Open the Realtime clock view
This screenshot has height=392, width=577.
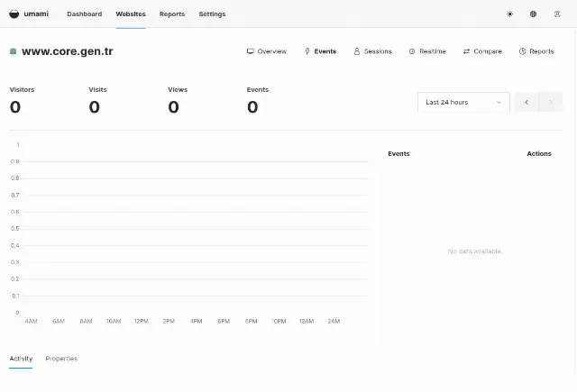[427, 51]
